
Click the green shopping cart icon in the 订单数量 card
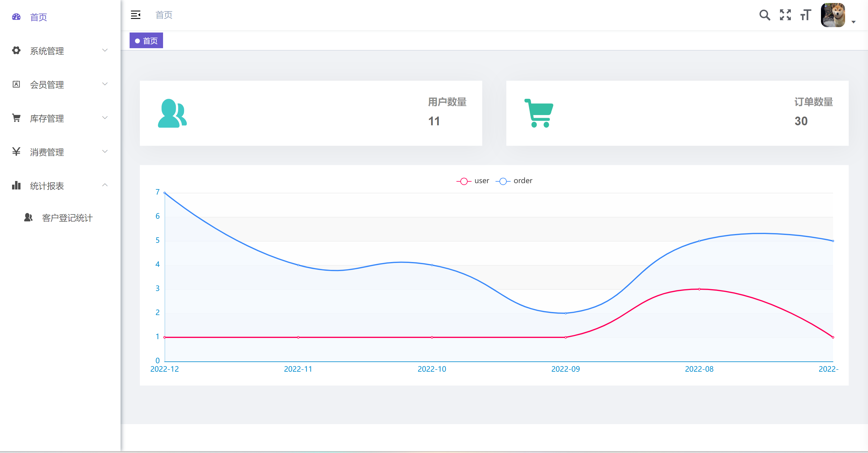coord(539,113)
